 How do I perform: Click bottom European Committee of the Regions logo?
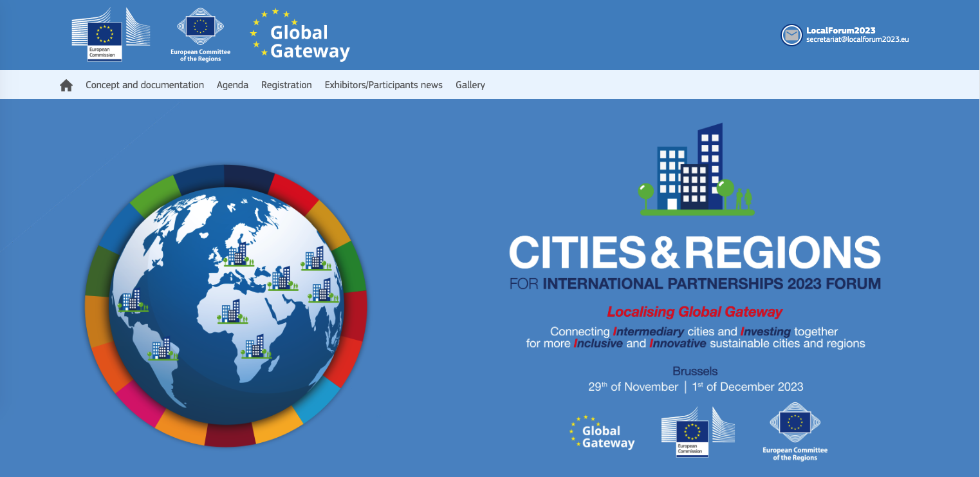795,431
